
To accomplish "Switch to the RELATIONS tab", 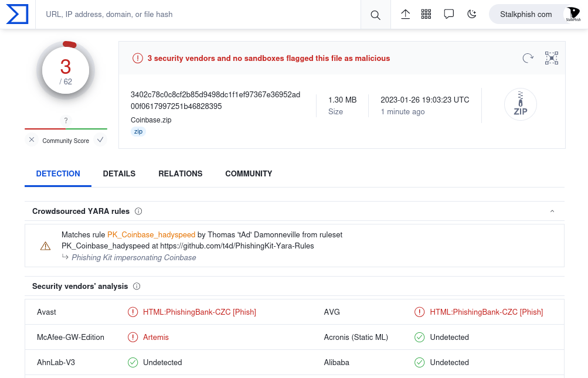I will (180, 173).
